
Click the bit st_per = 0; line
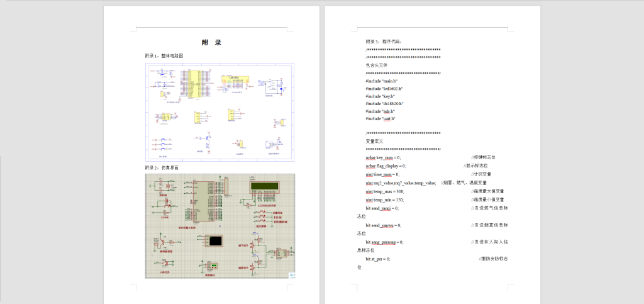(378, 259)
